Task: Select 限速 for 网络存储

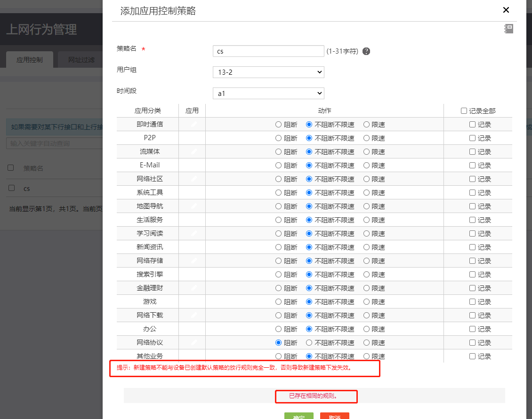Action: coord(366,261)
